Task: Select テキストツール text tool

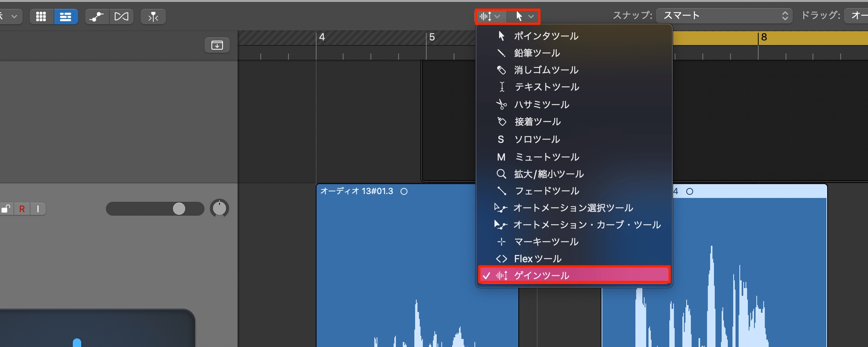Action: point(574,87)
